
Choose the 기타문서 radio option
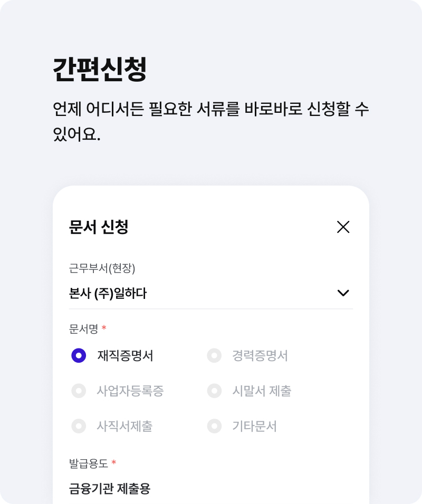click(214, 426)
